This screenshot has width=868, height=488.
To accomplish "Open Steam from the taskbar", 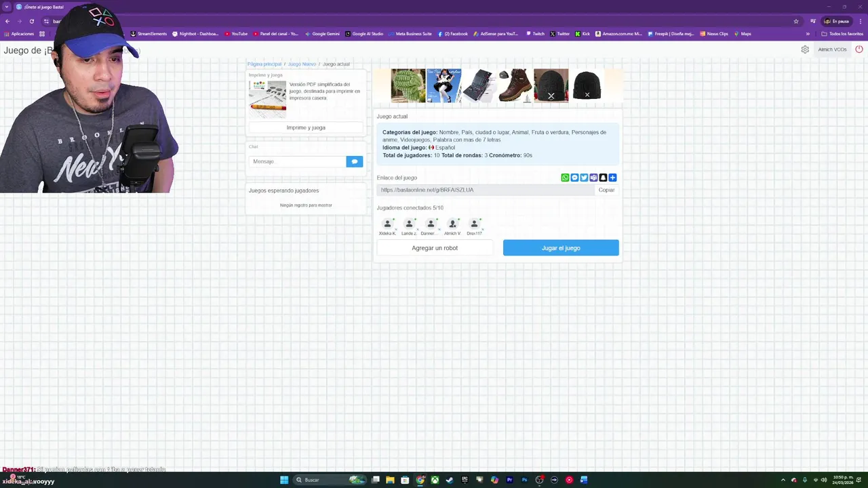I will pyautogui.click(x=450, y=480).
